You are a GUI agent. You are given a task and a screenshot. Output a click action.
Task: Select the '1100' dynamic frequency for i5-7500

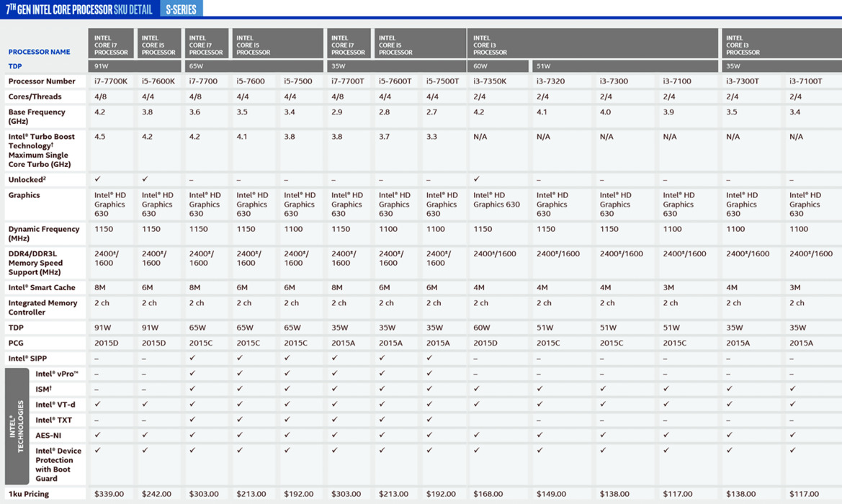coord(293,229)
